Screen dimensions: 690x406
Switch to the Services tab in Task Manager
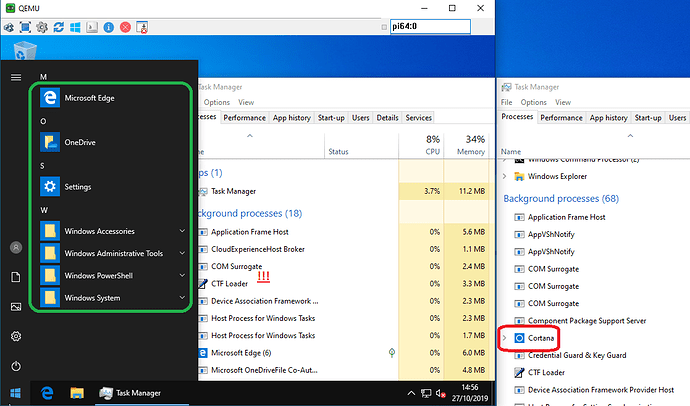click(418, 118)
